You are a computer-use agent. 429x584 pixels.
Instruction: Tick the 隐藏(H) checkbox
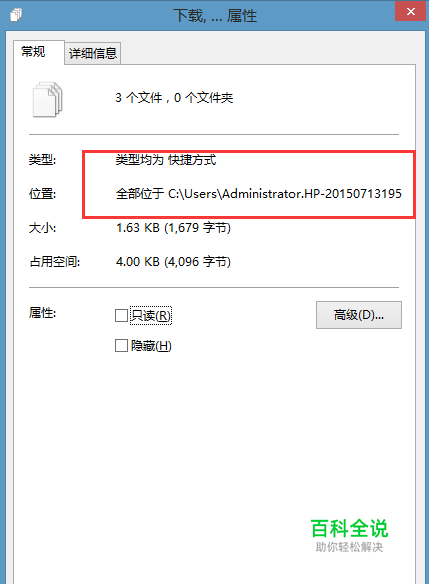tap(121, 346)
